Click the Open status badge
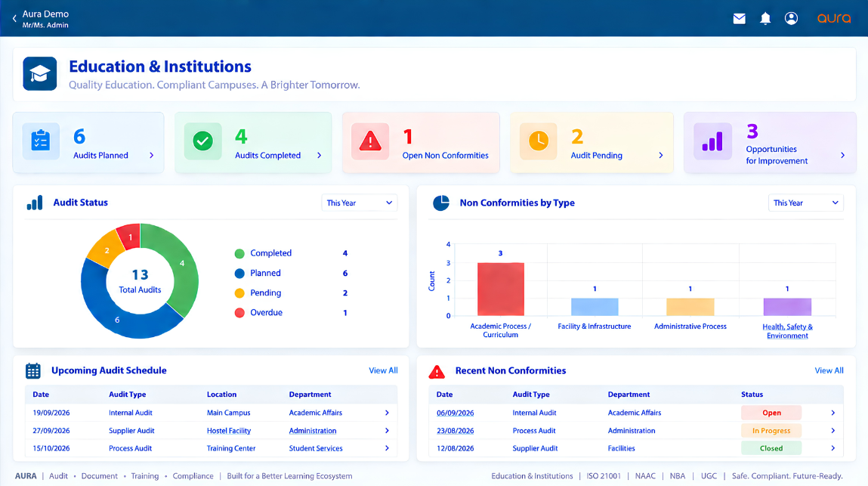 click(x=771, y=413)
